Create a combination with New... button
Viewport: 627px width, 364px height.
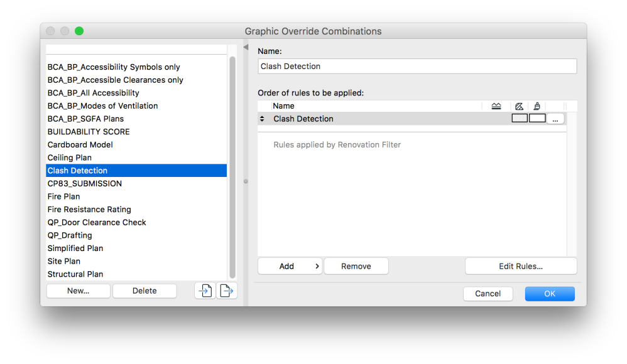(78, 291)
